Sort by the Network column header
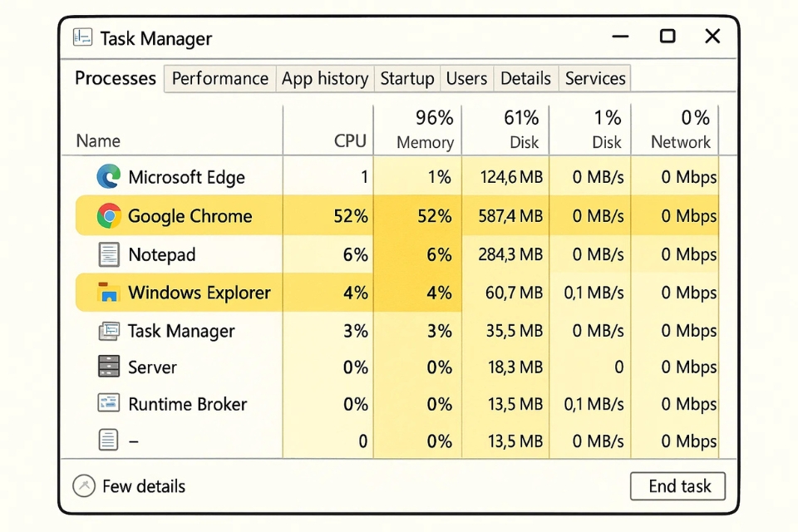Viewport: 798px width, 532px height. tap(680, 130)
